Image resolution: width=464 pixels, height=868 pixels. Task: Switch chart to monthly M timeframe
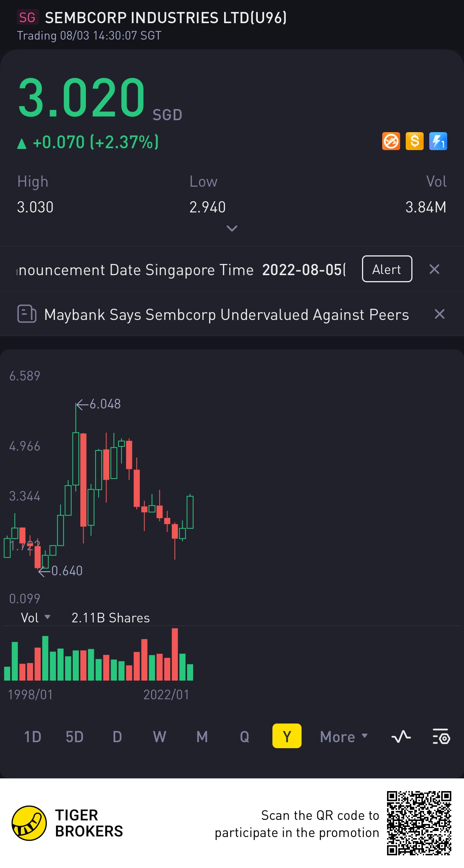click(x=202, y=737)
